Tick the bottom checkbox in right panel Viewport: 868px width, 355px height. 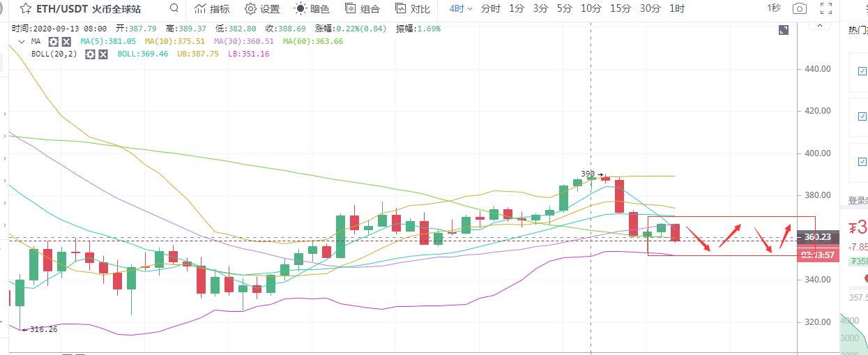tap(862, 160)
